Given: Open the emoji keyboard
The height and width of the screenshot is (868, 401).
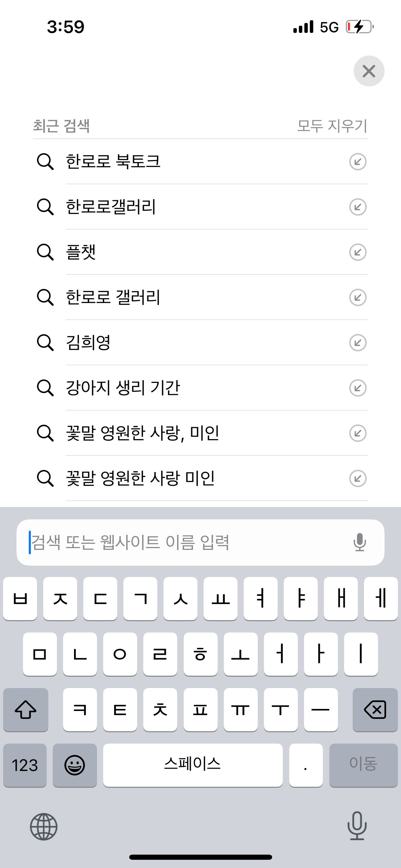Looking at the screenshot, I should pos(75,765).
